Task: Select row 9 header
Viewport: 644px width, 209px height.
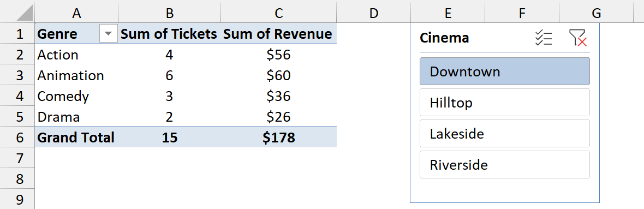Action: click(x=17, y=200)
